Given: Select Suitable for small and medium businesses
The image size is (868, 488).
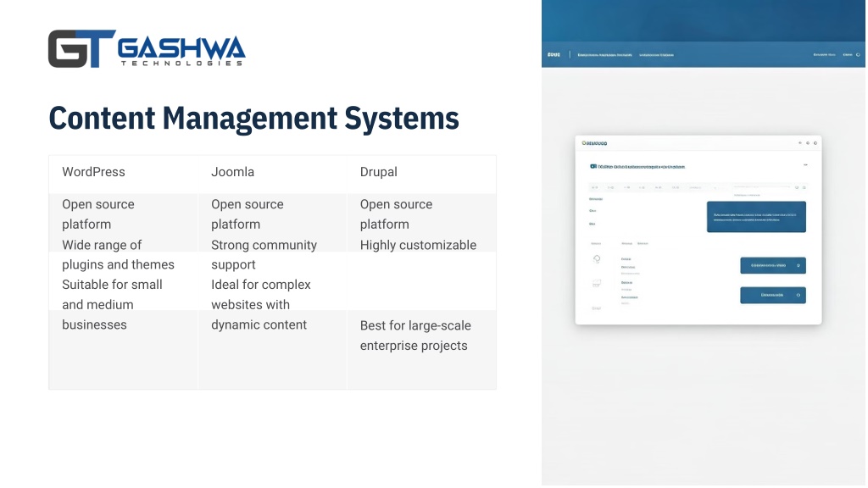Looking at the screenshot, I should [x=113, y=305].
